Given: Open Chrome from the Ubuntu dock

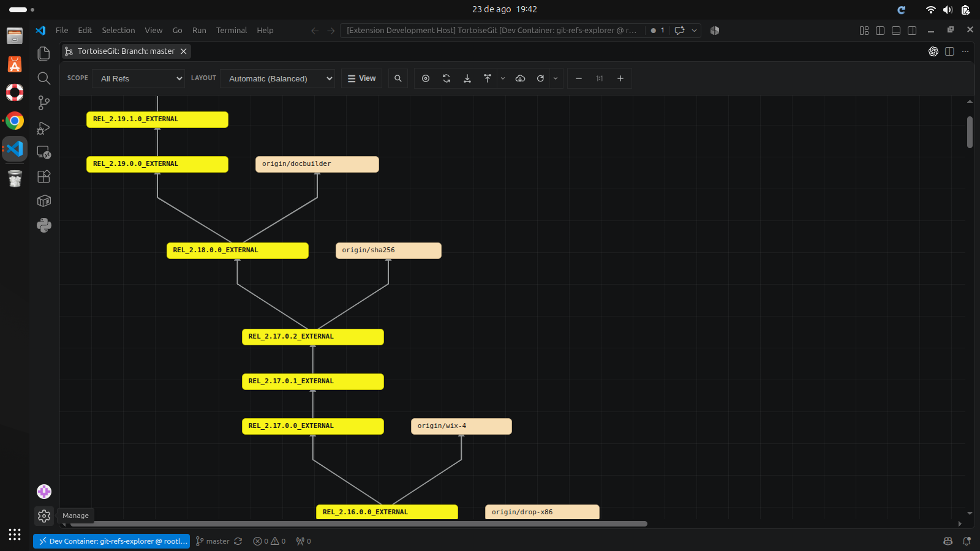Looking at the screenshot, I should 15,121.
